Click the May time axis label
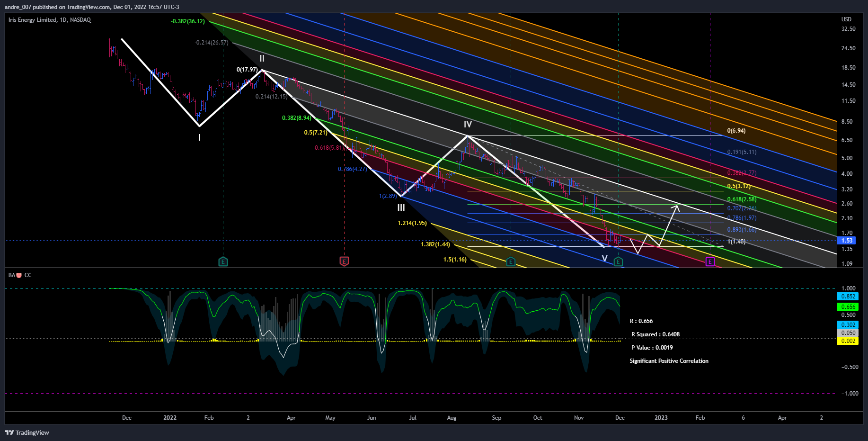This screenshot has height=441, width=868. coord(330,418)
